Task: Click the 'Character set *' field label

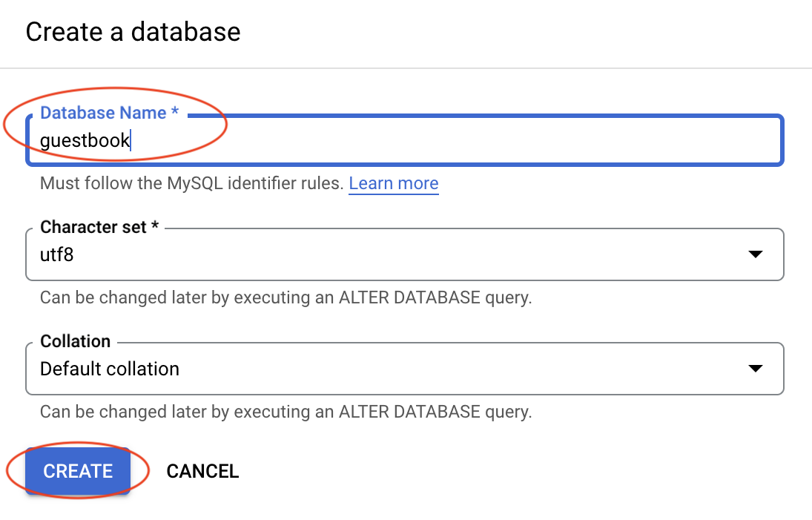Action: pos(99,227)
